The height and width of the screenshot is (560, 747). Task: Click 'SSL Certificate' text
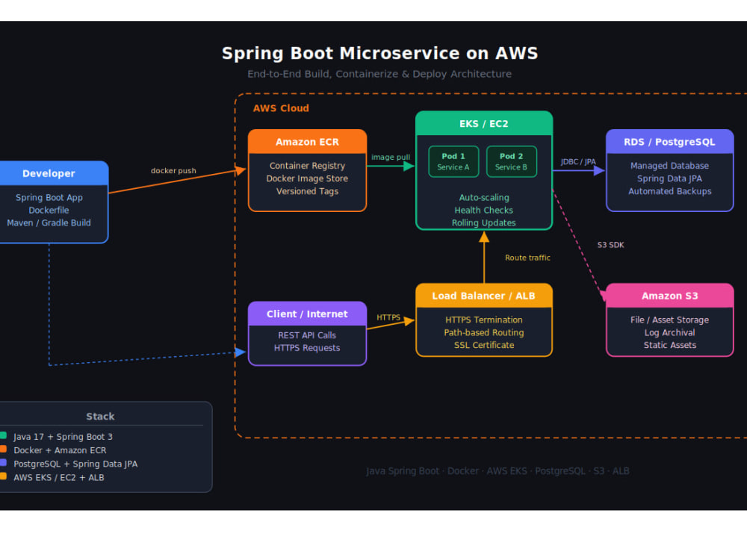point(484,345)
